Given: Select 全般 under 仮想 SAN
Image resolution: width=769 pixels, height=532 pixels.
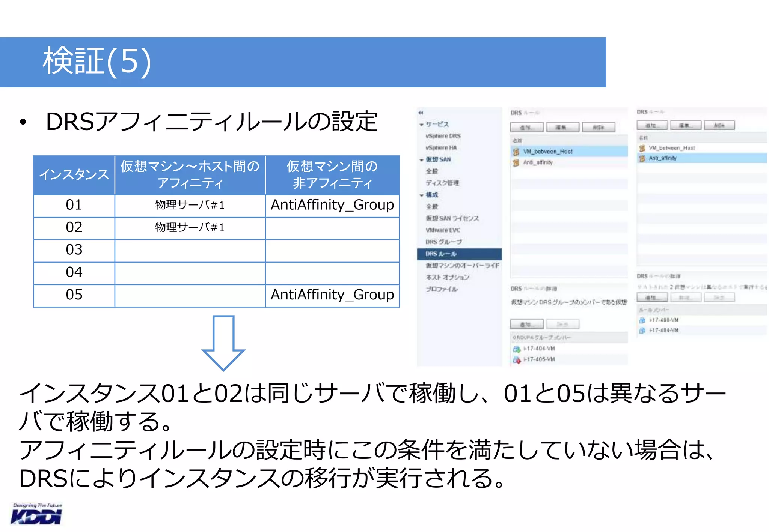Looking at the screenshot, I should coord(432,171).
